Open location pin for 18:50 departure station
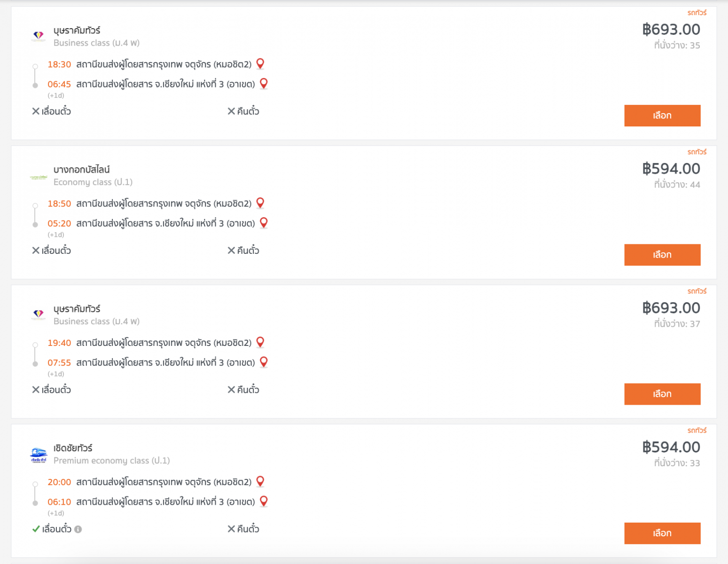728x564 pixels. [x=260, y=203]
